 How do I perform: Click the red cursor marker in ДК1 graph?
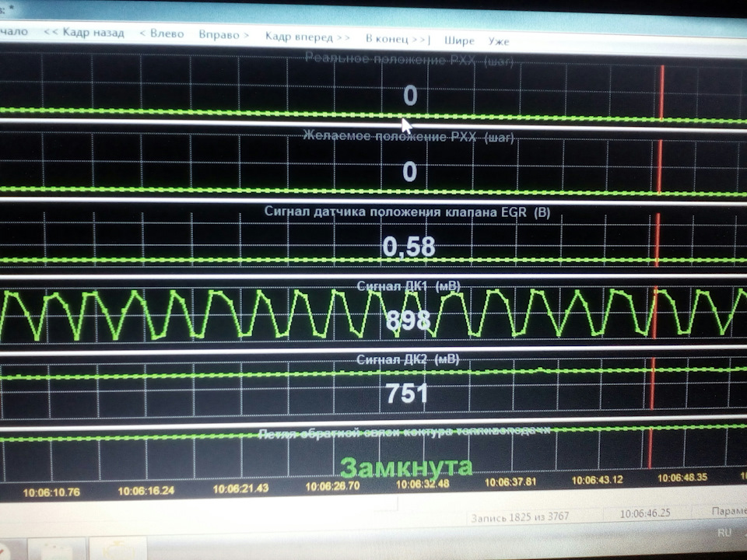[655, 313]
